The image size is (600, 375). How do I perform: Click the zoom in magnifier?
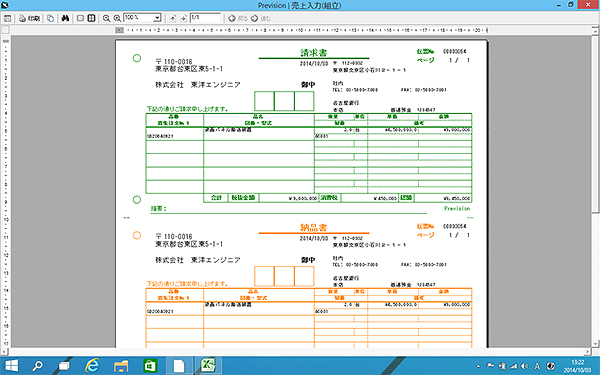tap(117, 18)
